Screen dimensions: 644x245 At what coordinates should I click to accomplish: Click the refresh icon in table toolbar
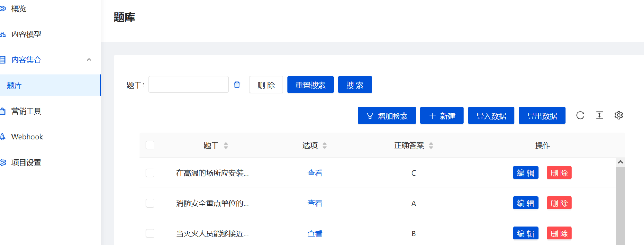pos(580,115)
